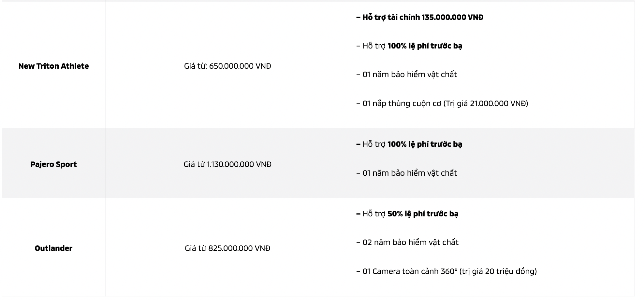The image size is (644, 300).
Task: Select the 01 Camera toàn cảnh 360° line
Action: coord(446,271)
